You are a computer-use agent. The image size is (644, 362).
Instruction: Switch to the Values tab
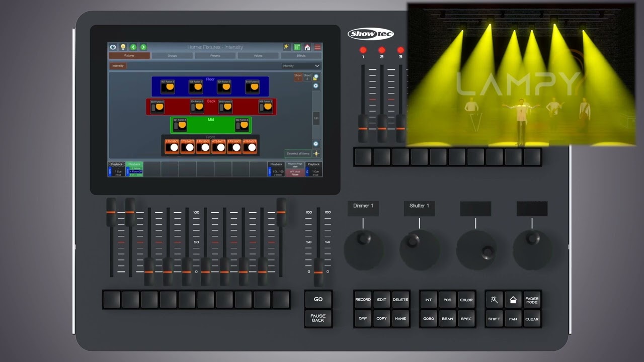258,56
